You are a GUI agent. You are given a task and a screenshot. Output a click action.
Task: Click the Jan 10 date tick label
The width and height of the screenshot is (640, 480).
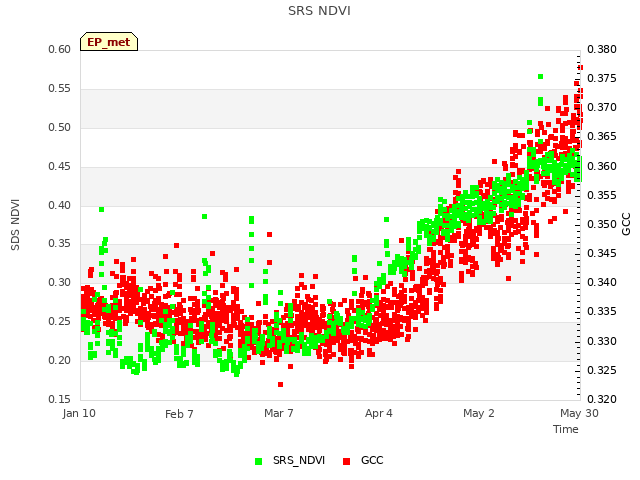click(x=79, y=413)
